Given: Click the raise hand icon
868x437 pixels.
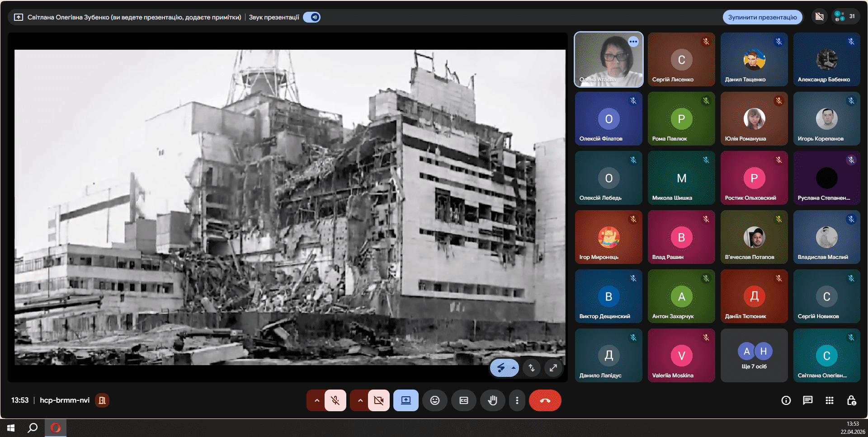Looking at the screenshot, I should pos(492,400).
